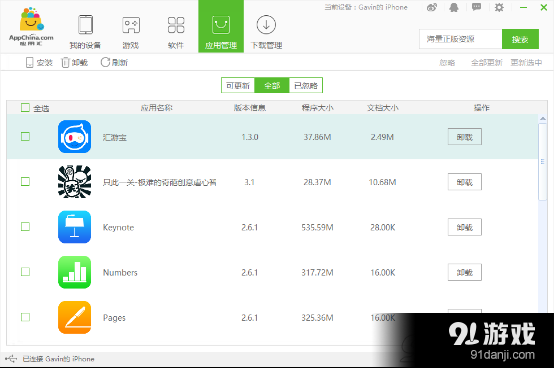Click 更新选中 (Update Selected) link
The height and width of the screenshot is (368, 554).
526,63
